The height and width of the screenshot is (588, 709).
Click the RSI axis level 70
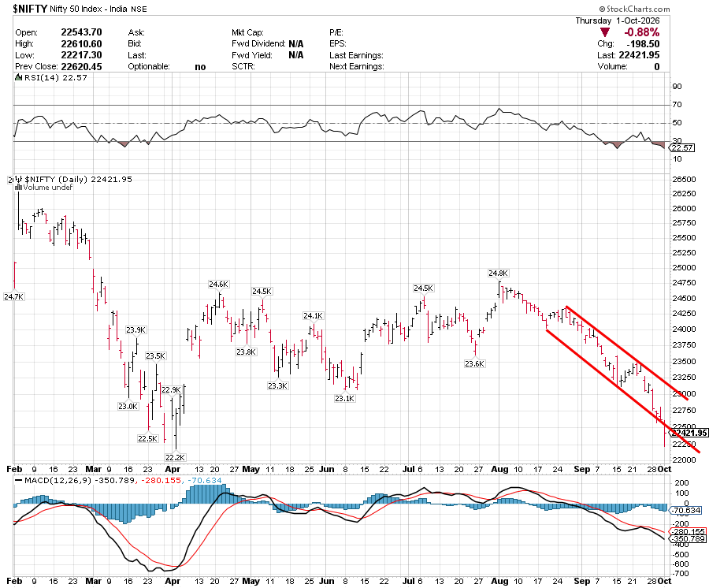point(677,105)
